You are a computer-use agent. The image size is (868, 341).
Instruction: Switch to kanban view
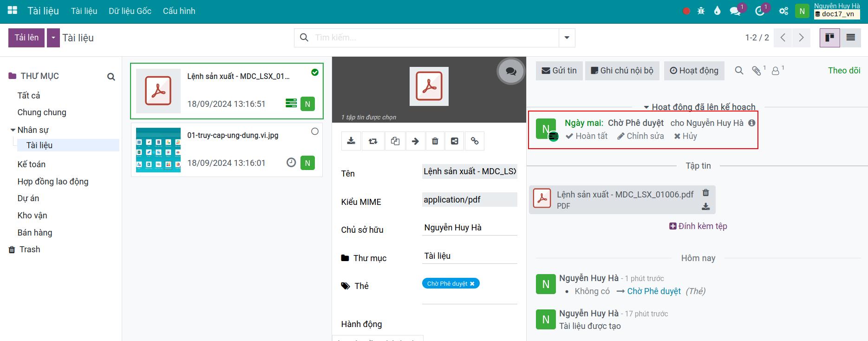tap(829, 38)
